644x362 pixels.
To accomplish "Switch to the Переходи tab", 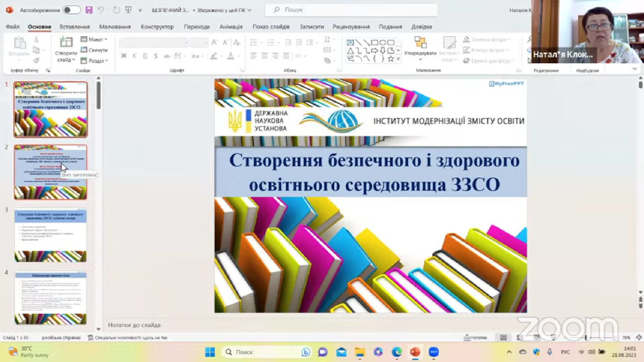I will pyautogui.click(x=196, y=27).
